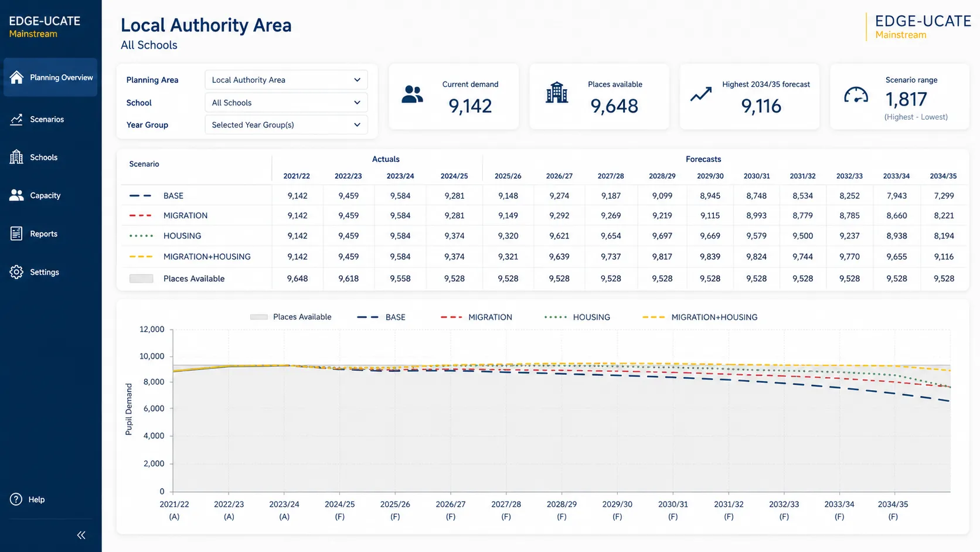Toggle BASE series in chart legend
This screenshot has width=980, height=552.
click(381, 317)
